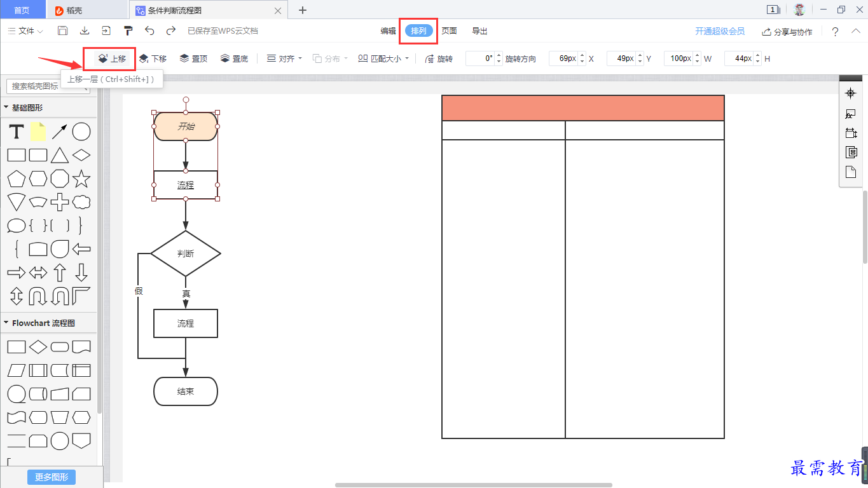
Task: Collapse the Flowchart 流程图 section
Action: 6,323
